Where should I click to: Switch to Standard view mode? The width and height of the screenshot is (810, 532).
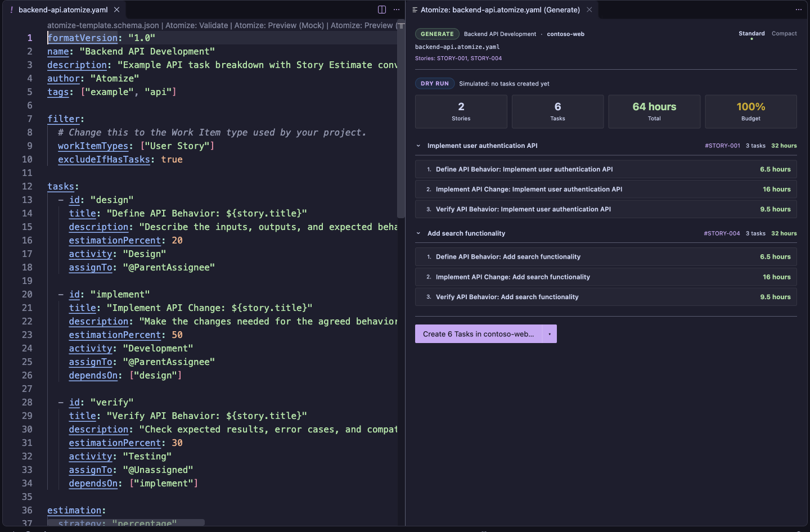(x=751, y=34)
